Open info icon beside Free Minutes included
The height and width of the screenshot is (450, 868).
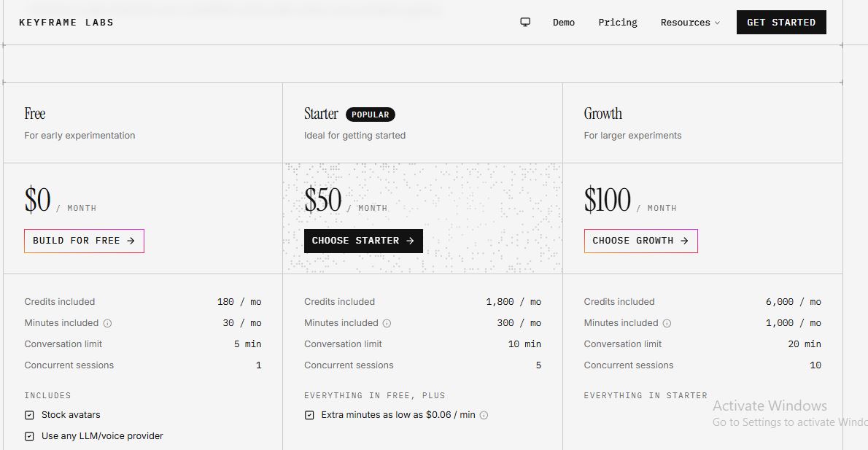pos(107,323)
